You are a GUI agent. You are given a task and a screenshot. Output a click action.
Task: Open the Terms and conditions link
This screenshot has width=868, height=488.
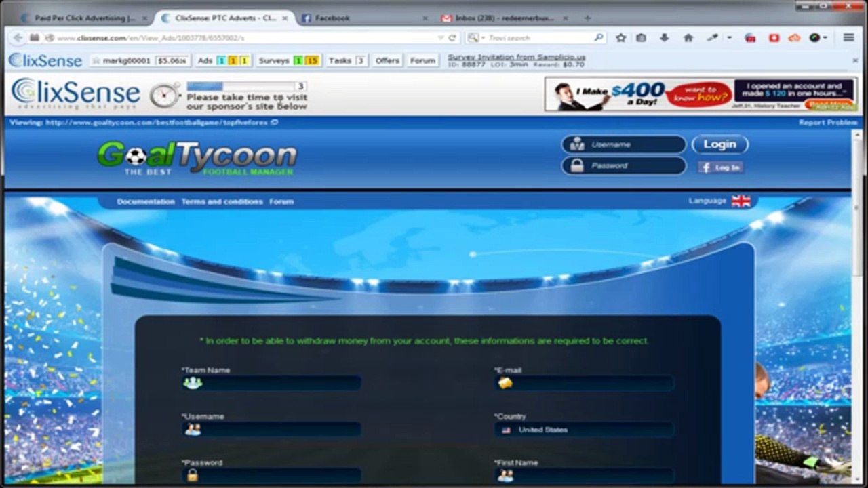coord(222,201)
